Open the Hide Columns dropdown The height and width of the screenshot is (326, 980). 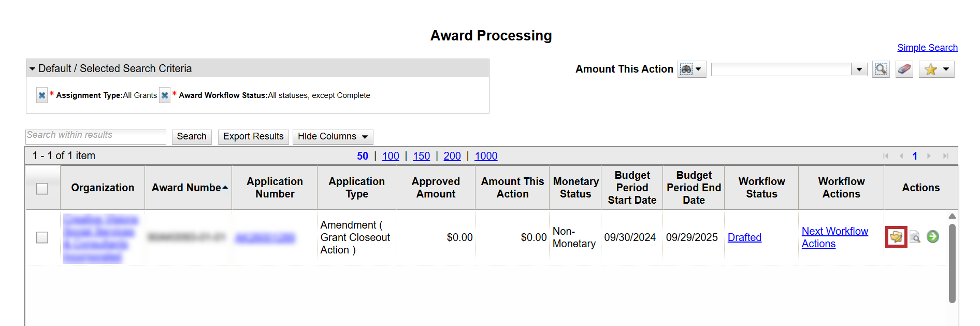[x=333, y=136]
